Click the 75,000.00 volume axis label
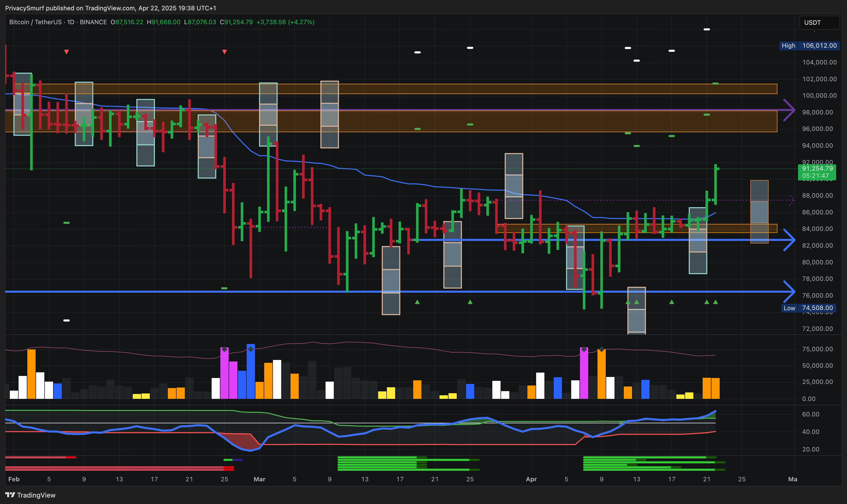The width and height of the screenshot is (847, 504). click(817, 349)
